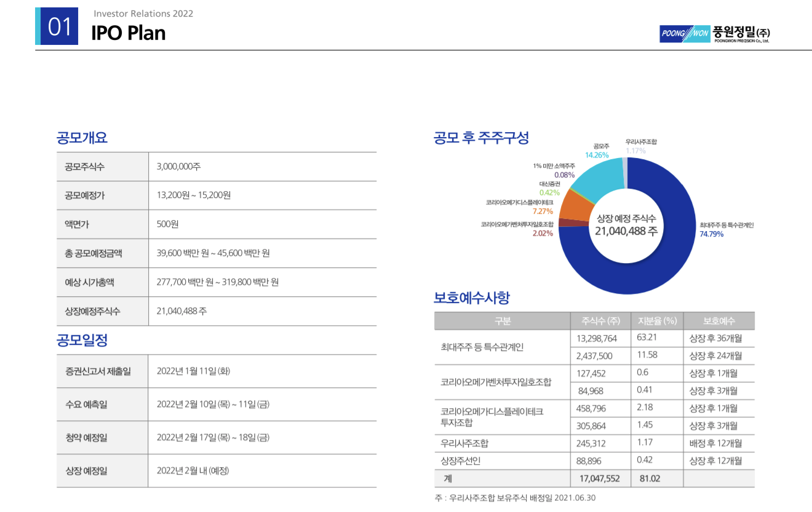Image resolution: width=812 pixels, height=512 pixels.
Task: Click the 보호예수 column header
Action: tap(719, 321)
